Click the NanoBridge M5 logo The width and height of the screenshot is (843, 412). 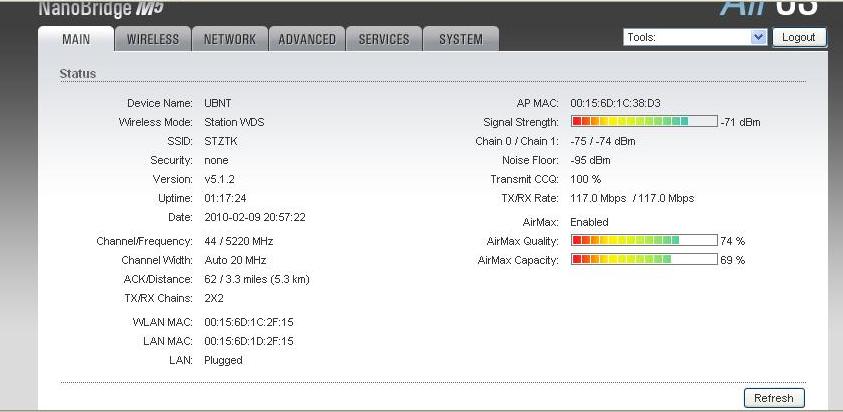click(x=100, y=9)
